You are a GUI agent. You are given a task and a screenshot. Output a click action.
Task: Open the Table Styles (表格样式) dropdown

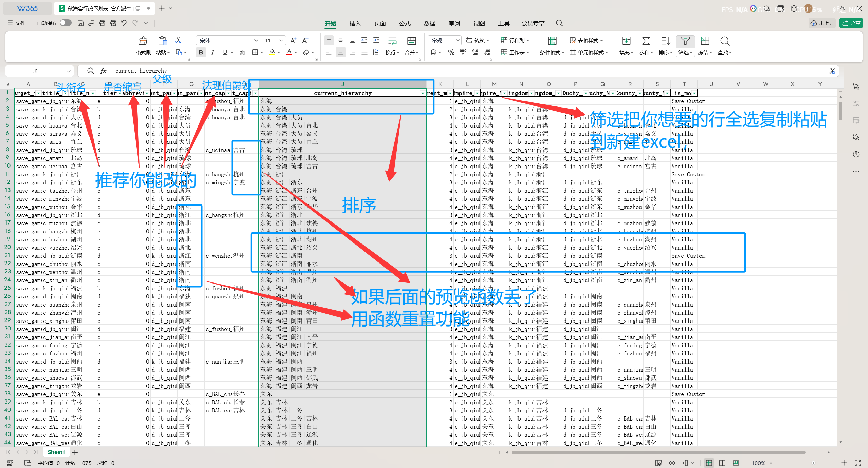586,40
